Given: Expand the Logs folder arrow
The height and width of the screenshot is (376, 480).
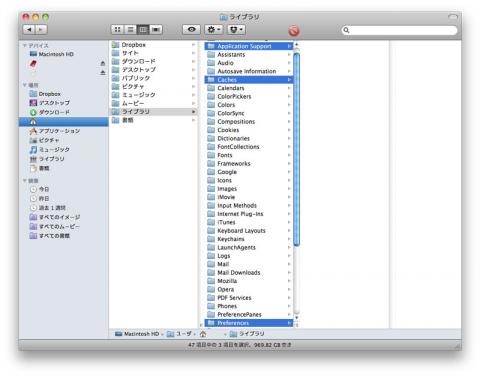Looking at the screenshot, I should pyautogui.click(x=289, y=256).
